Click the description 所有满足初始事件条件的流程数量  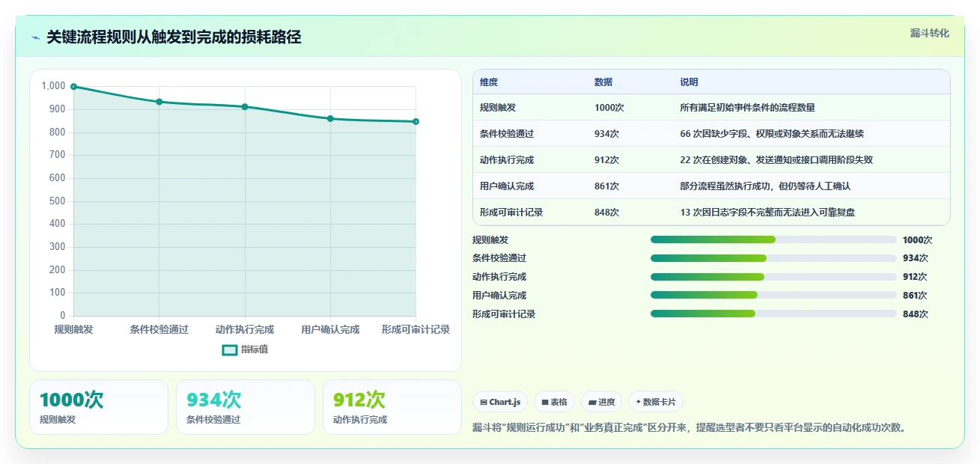coord(747,108)
